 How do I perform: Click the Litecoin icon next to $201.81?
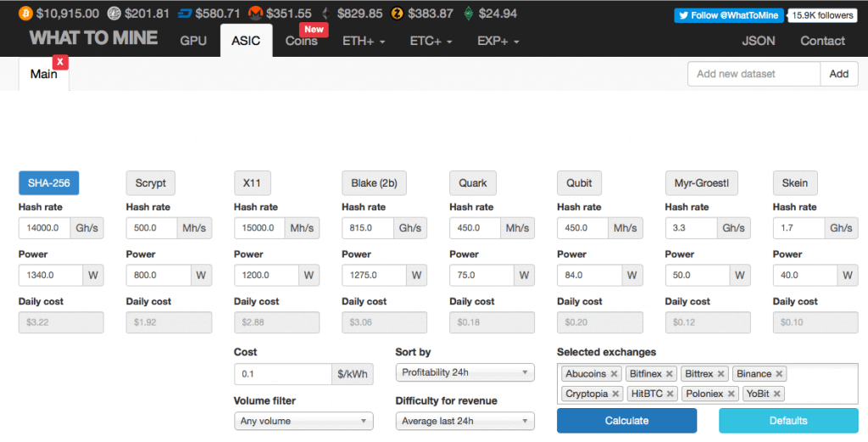[x=113, y=14]
